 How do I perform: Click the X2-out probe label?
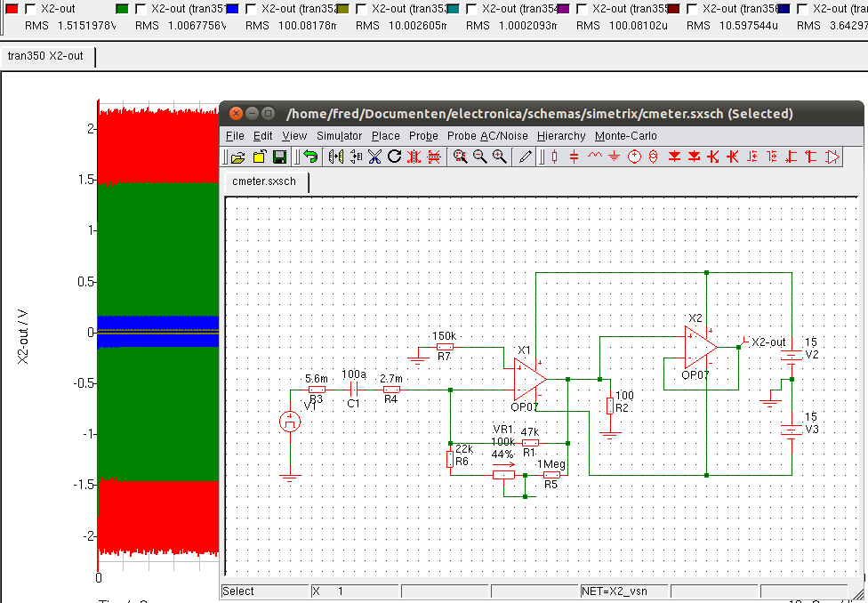click(x=768, y=342)
